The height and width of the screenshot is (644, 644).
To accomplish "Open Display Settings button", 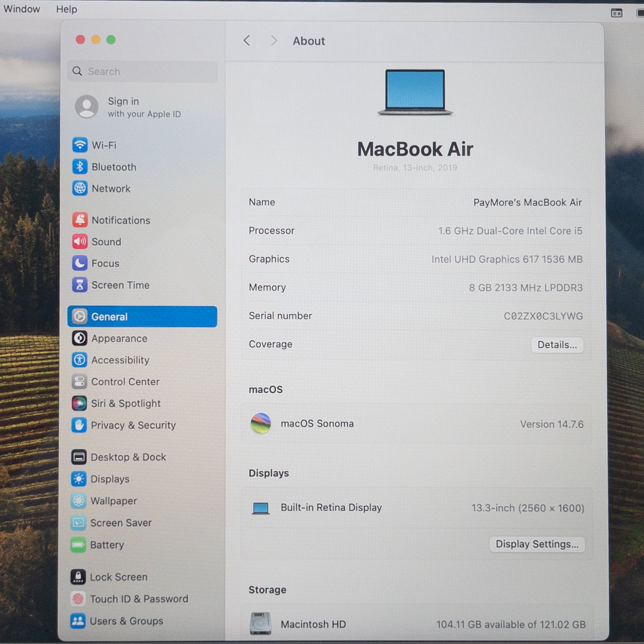I will coord(537,544).
